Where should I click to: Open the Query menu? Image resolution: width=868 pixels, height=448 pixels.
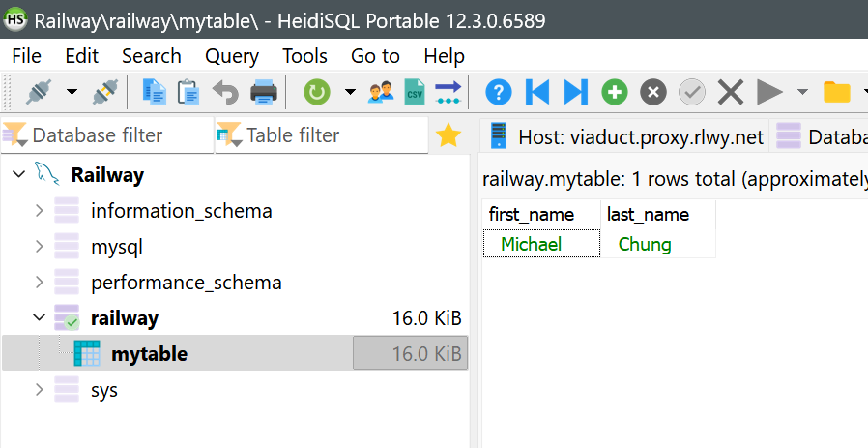tap(232, 56)
